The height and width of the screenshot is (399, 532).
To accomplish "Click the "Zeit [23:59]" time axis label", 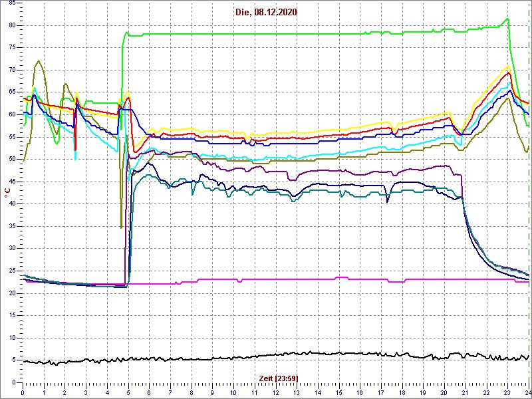I will [x=279, y=378].
